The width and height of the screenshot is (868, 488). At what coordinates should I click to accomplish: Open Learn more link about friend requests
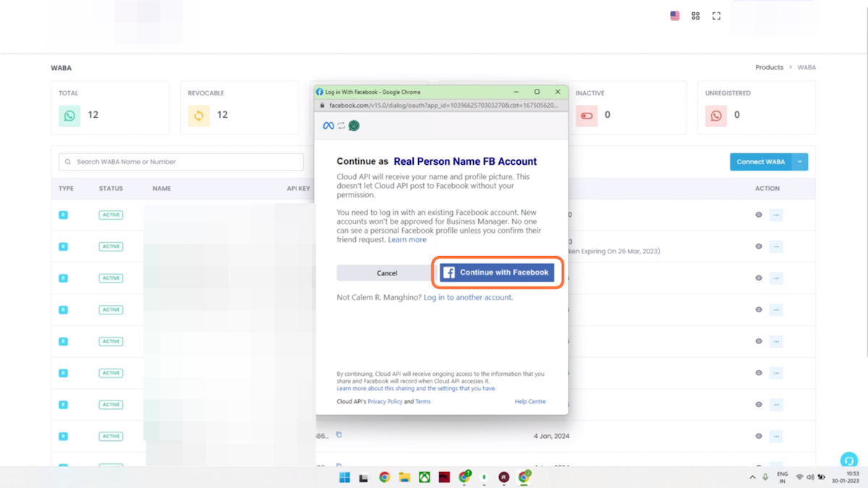tap(407, 239)
